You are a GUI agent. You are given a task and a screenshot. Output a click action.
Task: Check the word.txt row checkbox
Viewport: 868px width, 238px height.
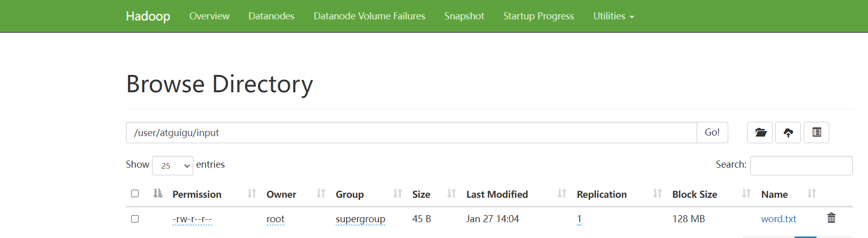tap(135, 219)
